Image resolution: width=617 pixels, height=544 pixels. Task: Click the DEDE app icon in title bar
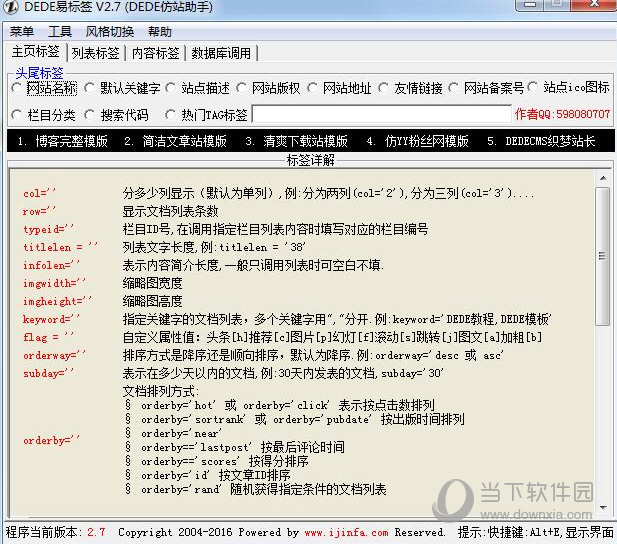10,6
